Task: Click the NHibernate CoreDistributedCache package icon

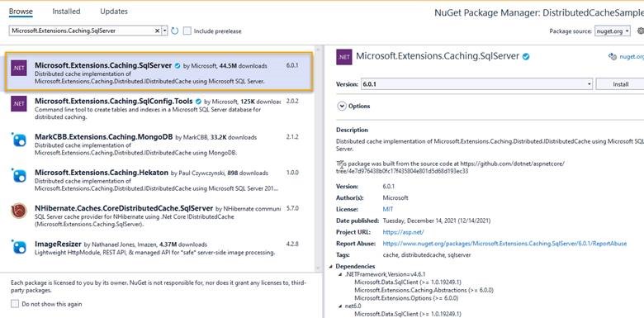Action: 19,211
